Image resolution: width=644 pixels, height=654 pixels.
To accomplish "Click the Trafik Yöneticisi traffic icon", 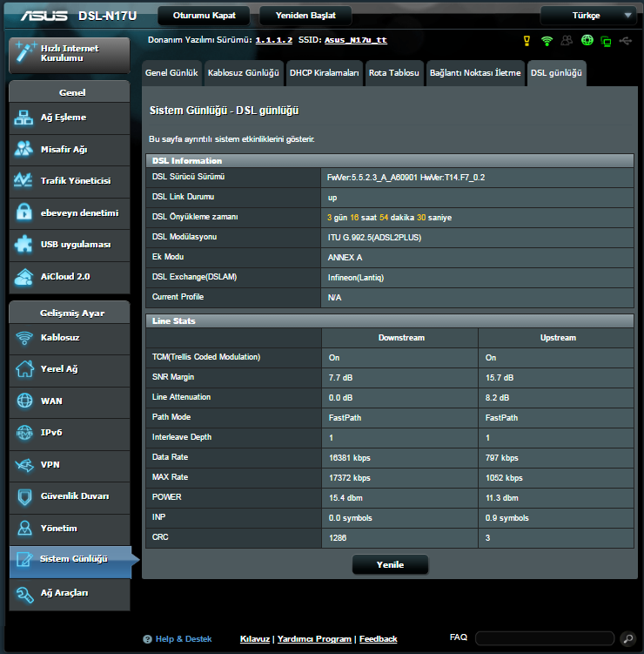I will click(x=23, y=180).
